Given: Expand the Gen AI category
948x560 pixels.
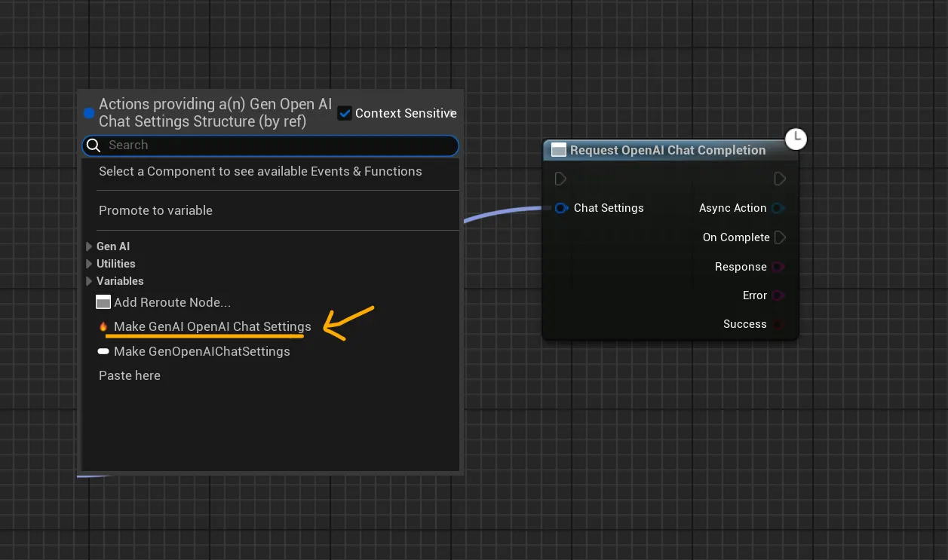Looking at the screenshot, I should pos(89,246).
